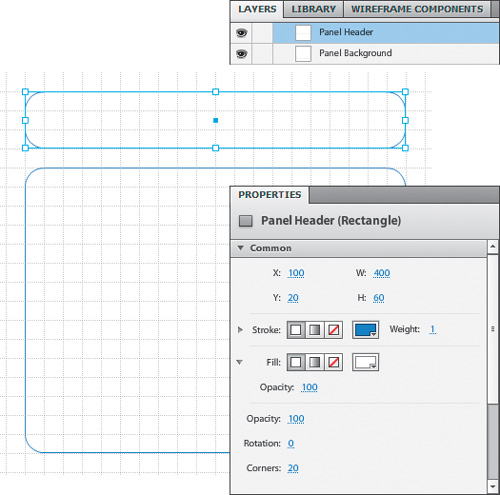Click the Panel Header rectangle type icon
Screen dimensions: 500x495
246,221
